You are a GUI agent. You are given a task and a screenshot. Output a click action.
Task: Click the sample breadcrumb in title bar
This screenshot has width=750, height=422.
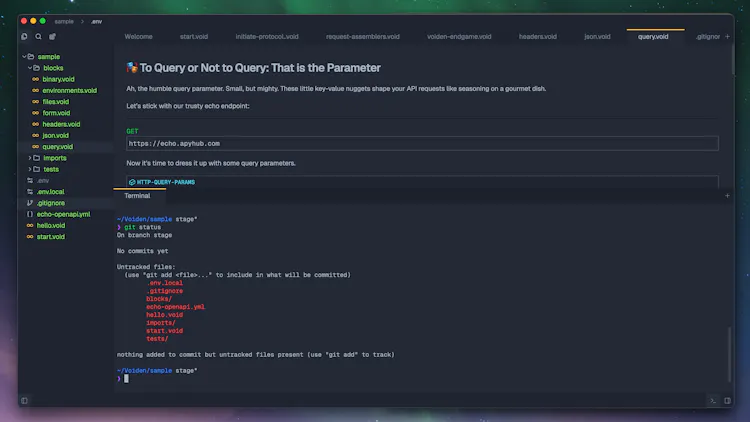click(64, 22)
